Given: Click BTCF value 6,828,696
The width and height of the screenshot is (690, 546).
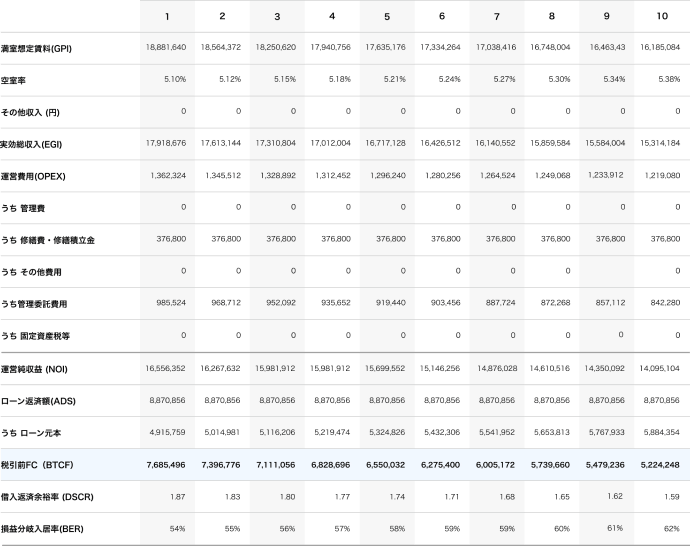Looking at the screenshot, I should pyautogui.click(x=330, y=465).
